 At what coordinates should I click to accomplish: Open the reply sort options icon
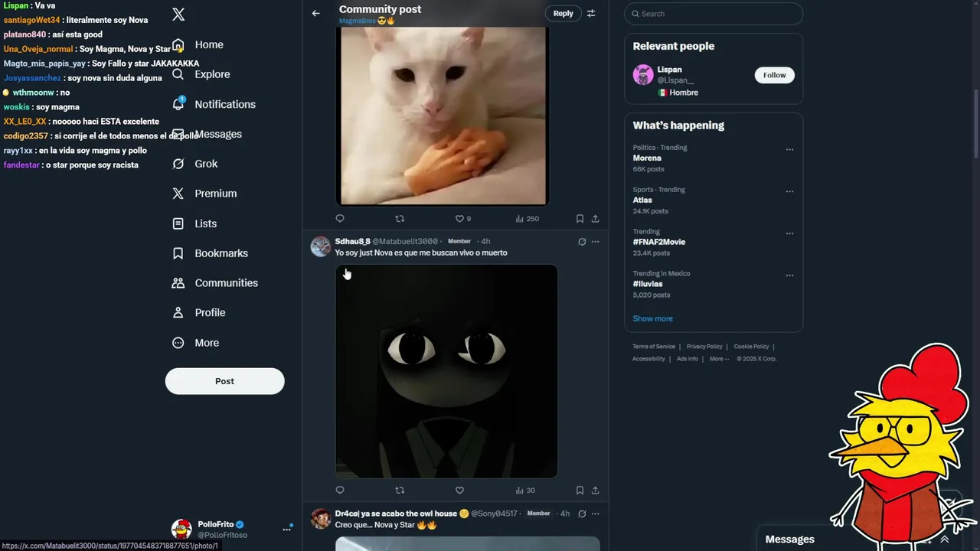[591, 13]
